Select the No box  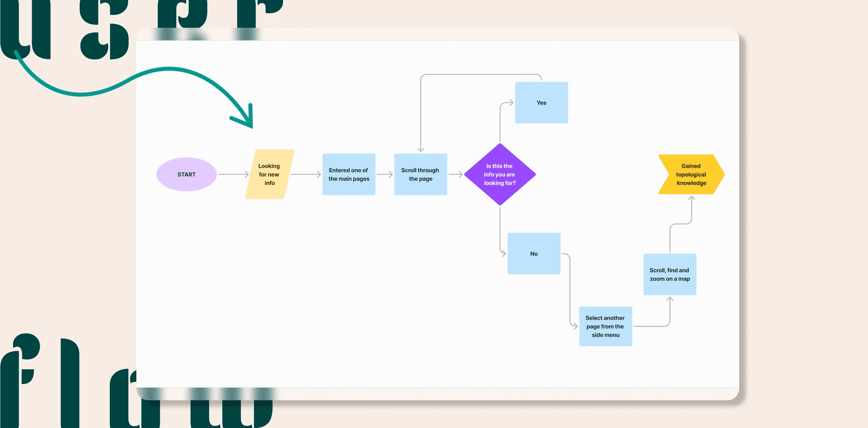click(534, 254)
